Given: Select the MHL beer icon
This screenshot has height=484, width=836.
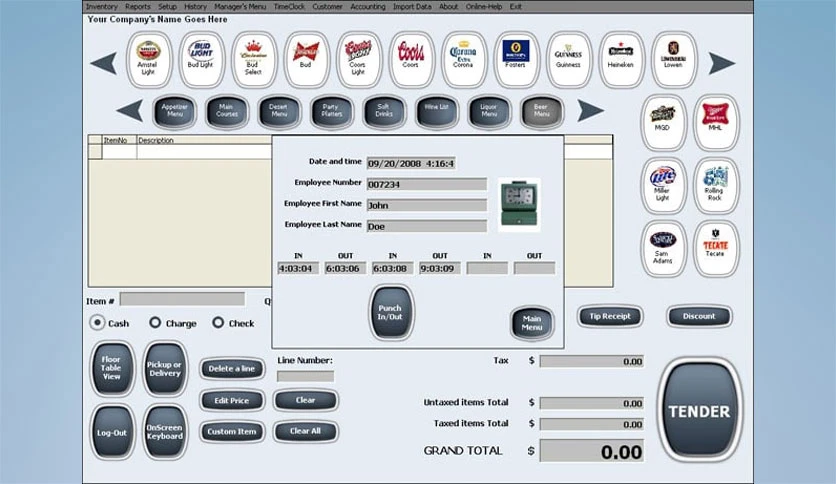Looking at the screenshot, I should (x=716, y=122).
